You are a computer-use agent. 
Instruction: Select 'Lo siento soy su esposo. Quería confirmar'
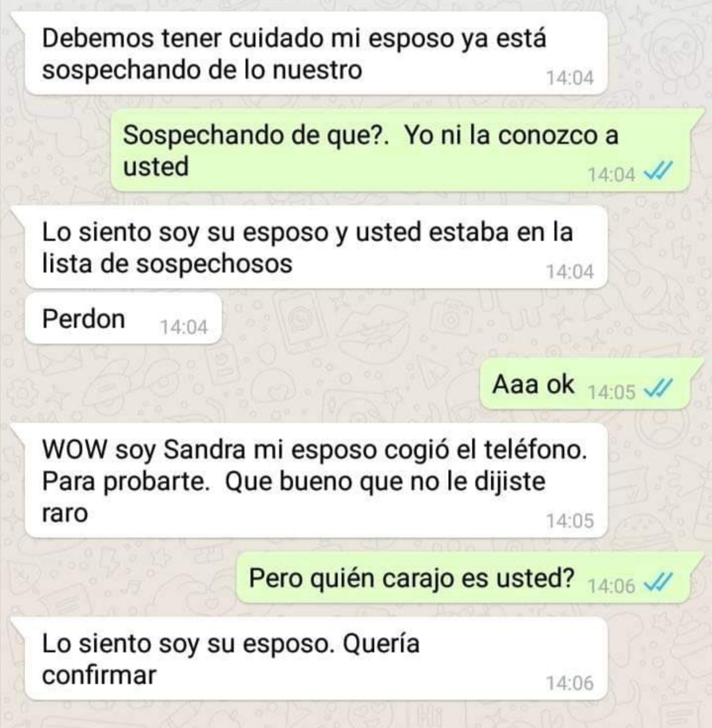pos(317,659)
